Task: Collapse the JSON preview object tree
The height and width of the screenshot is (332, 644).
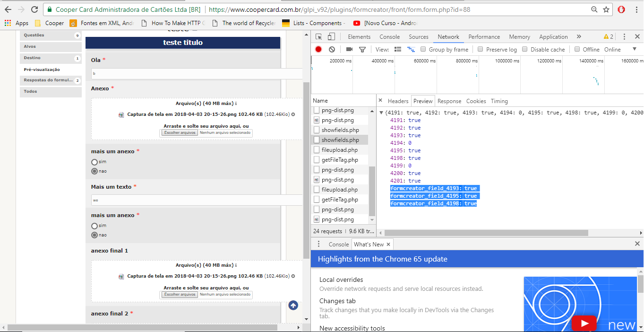Action: [x=382, y=113]
